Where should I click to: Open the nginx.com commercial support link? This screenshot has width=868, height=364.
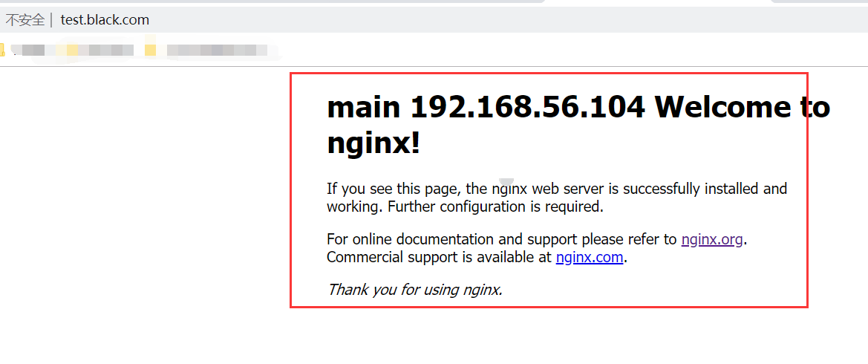coord(590,258)
